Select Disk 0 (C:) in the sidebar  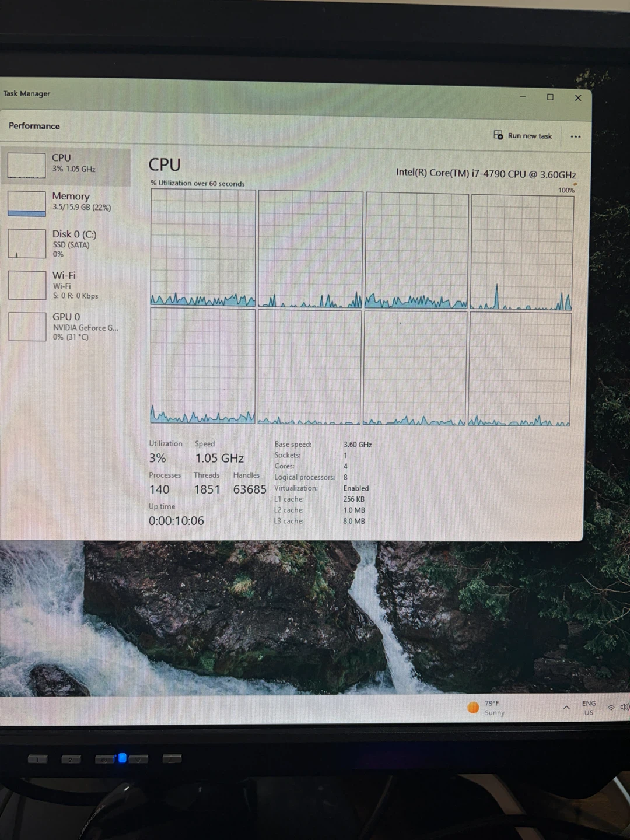coord(66,243)
